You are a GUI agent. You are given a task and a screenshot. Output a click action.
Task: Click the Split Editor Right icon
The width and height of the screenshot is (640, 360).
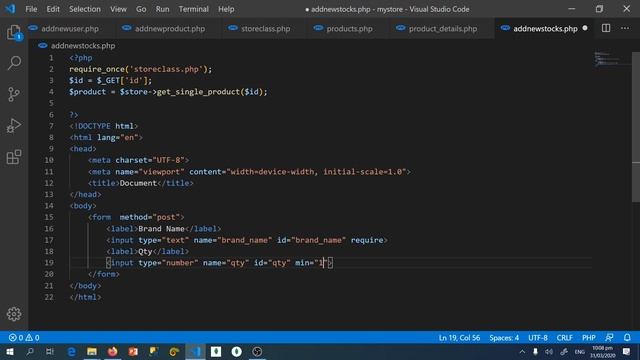pos(606,28)
